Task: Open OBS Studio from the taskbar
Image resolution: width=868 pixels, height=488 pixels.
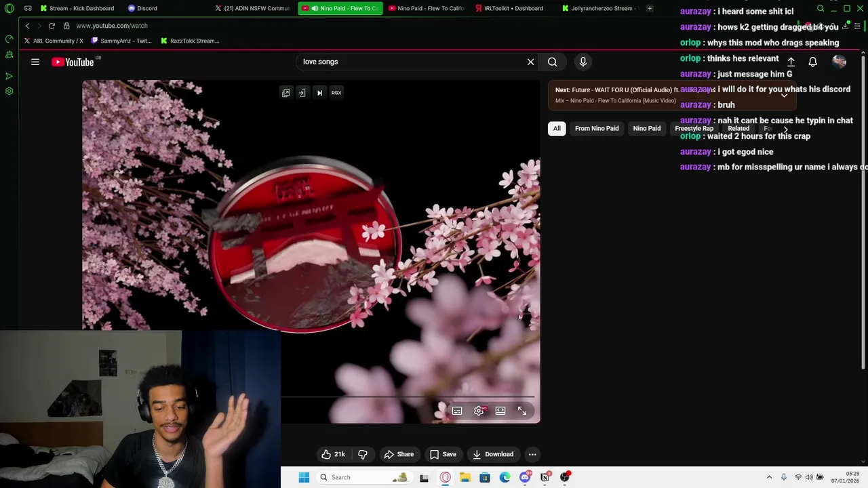Action: click(564, 477)
